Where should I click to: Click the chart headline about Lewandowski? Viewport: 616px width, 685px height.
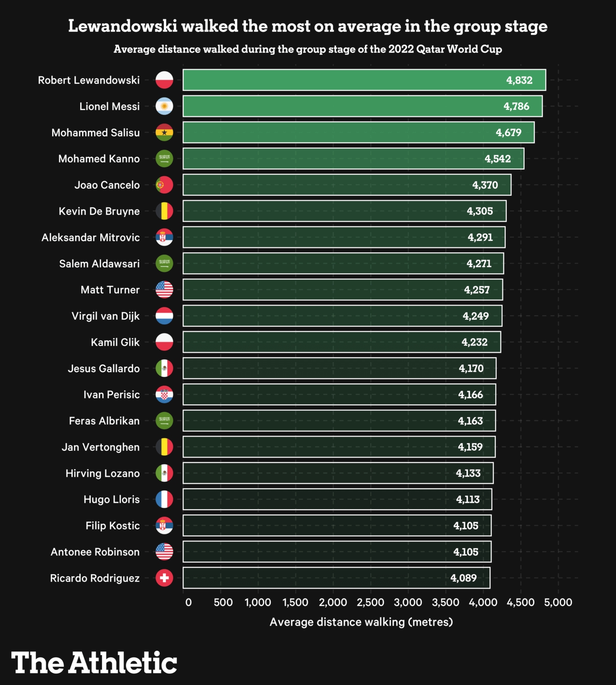308,26
